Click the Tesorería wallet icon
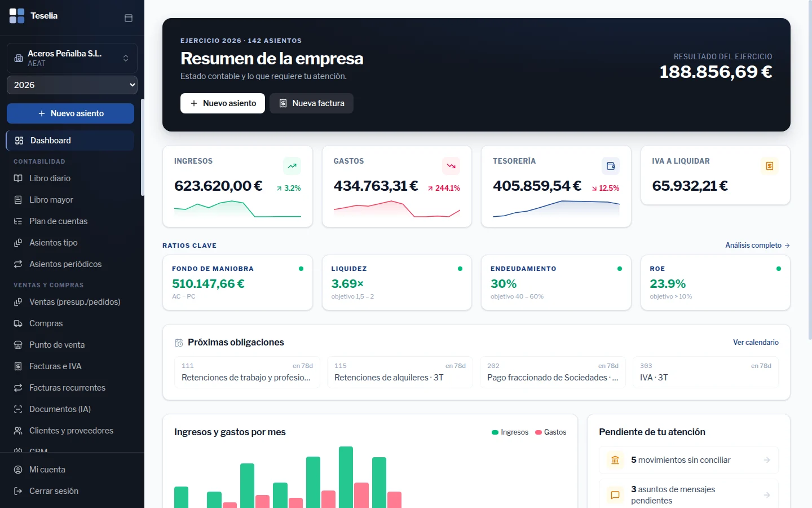The height and width of the screenshot is (508, 812). (x=611, y=166)
